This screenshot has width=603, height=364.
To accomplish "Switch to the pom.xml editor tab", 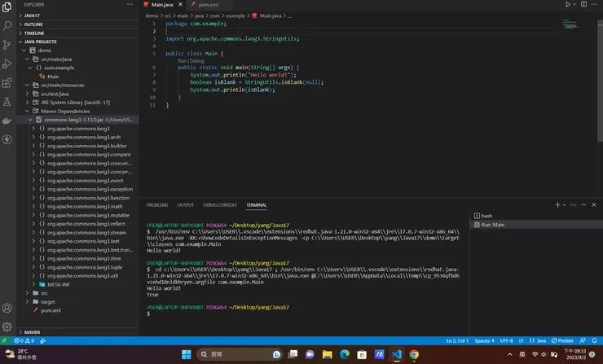I will pos(206,4).
